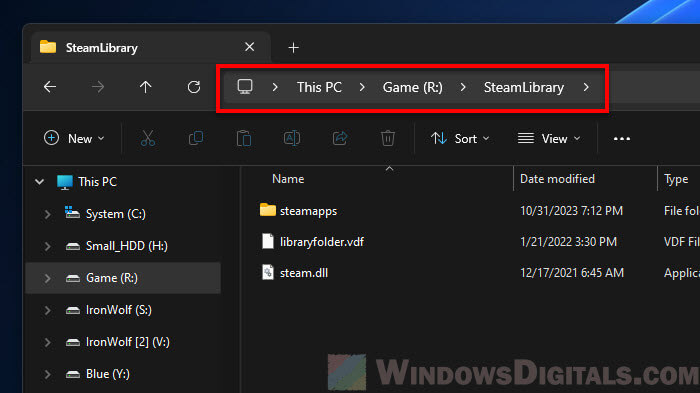Click the Rename icon in toolbar
Image resolution: width=700 pixels, height=393 pixels.
[292, 138]
